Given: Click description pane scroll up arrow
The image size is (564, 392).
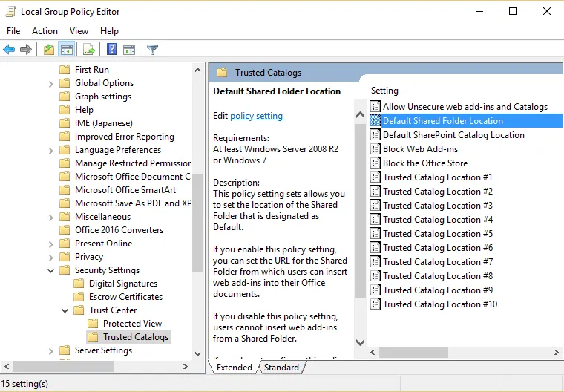Looking at the screenshot, I should 360,115.
